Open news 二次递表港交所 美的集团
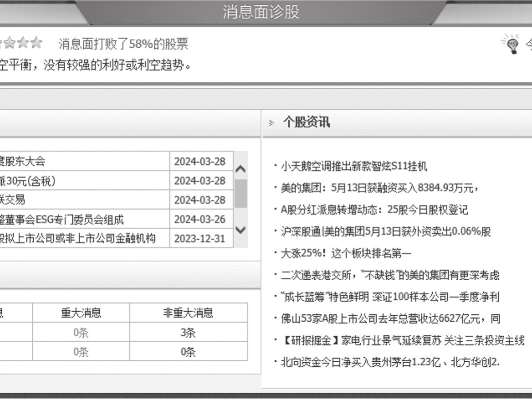 point(390,275)
